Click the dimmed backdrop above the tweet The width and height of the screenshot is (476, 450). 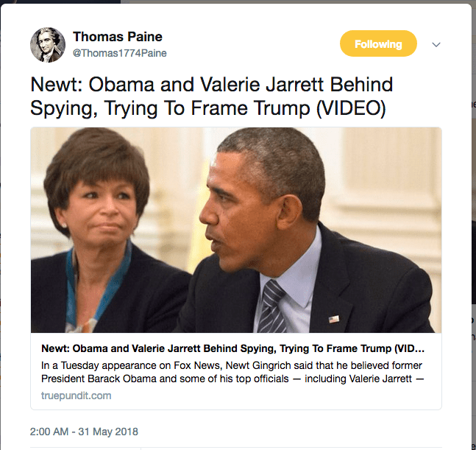click(x=235, y=1)
